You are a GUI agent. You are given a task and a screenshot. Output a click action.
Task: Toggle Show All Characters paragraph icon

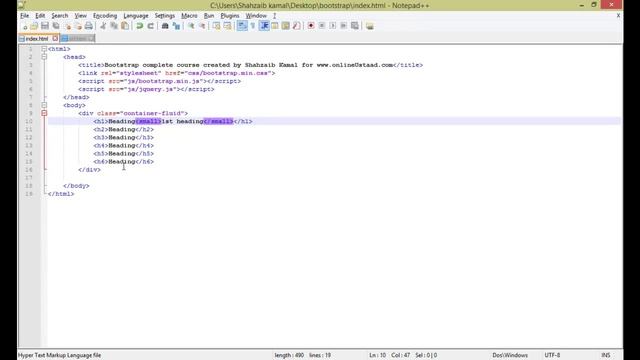[x=253, y=26]
